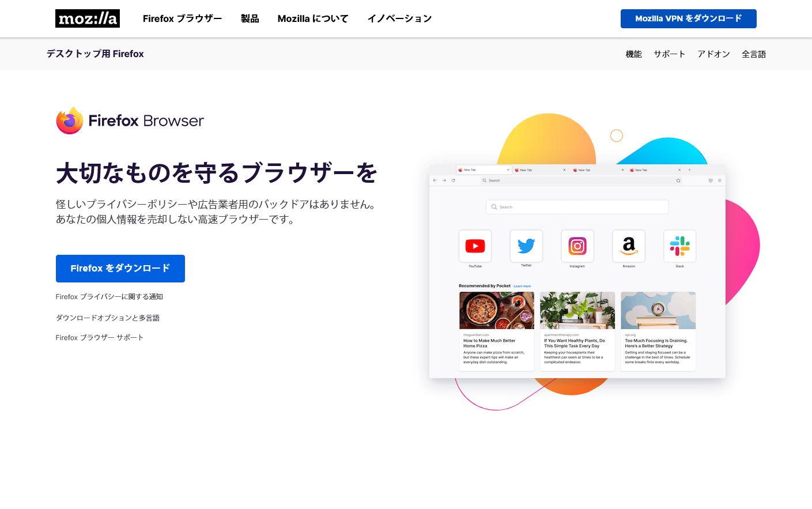Viewport: 812px width, 509px height.
Task: Click the back navigation arrow in the mockup
Action: (434, 180)
